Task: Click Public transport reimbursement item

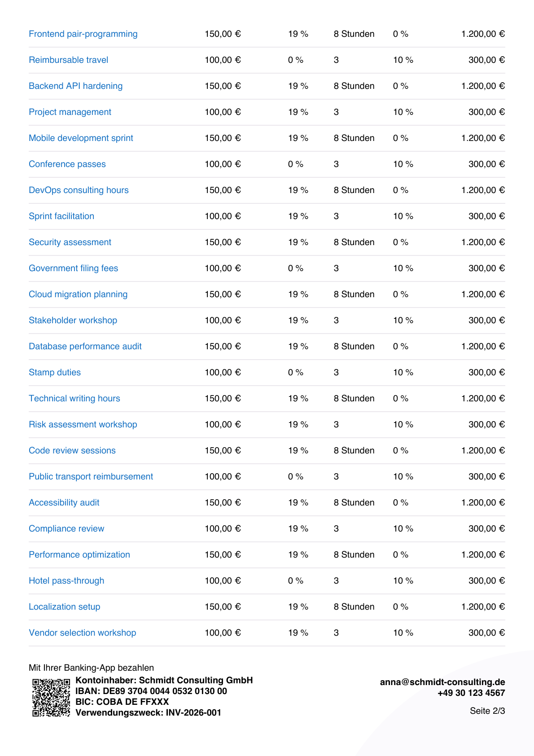Action: pos(91,477)
